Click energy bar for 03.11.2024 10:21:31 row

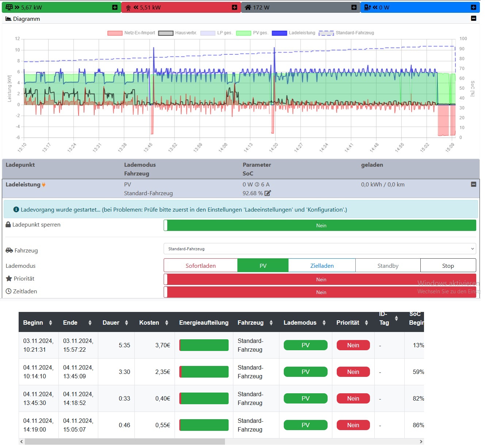(204, 345)
